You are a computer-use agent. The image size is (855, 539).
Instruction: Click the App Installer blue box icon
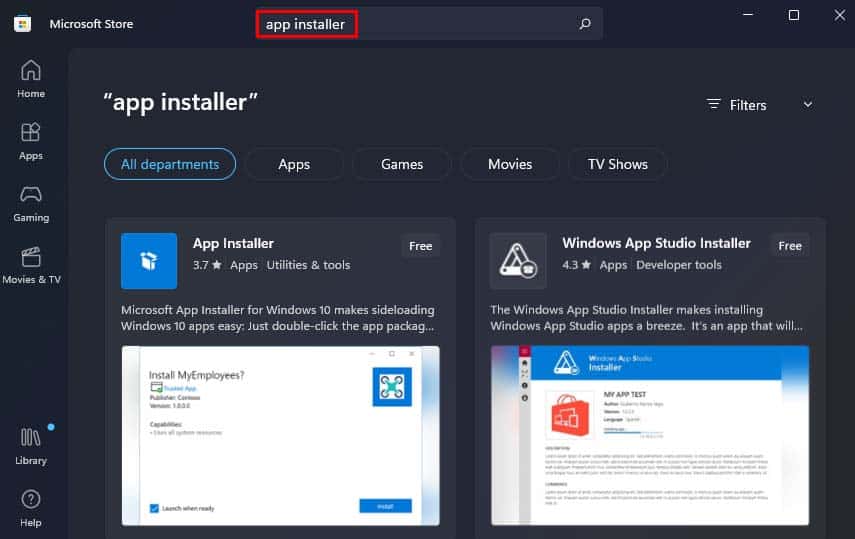click(149, 261)
